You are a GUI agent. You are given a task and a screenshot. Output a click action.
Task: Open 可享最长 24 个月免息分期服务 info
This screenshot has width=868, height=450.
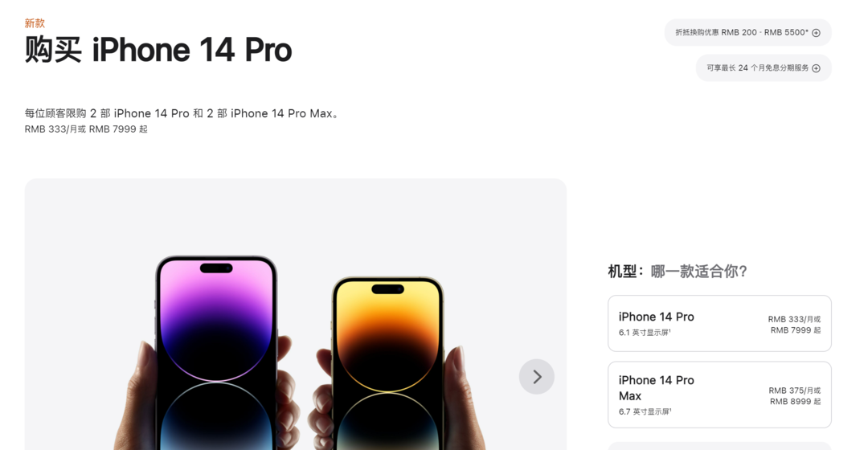[764, 68]
